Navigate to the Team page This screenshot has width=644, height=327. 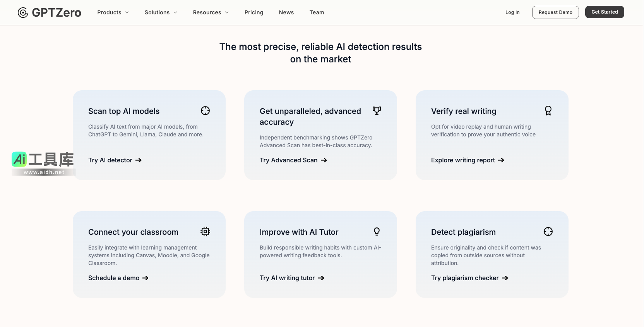(317, 12)
